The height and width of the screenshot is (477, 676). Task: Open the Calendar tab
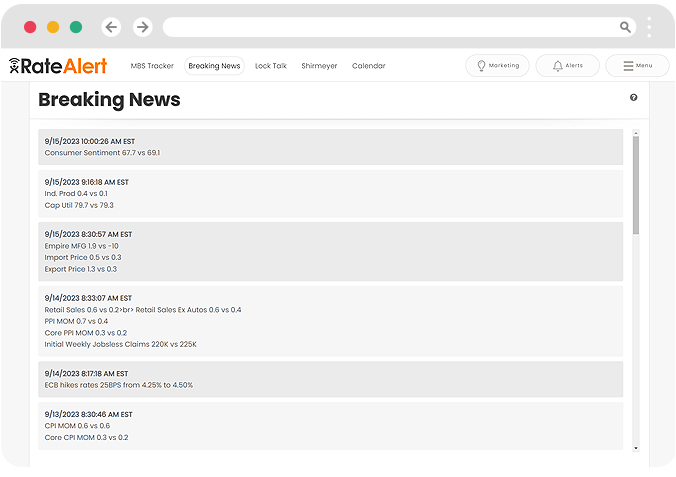point(369,66)
